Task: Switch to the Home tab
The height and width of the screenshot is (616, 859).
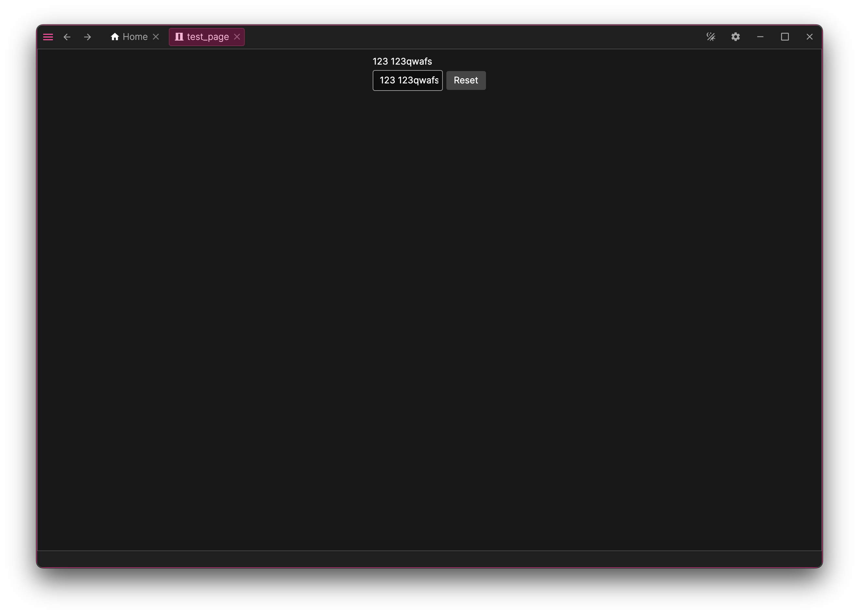Action: tap(134, 36)
